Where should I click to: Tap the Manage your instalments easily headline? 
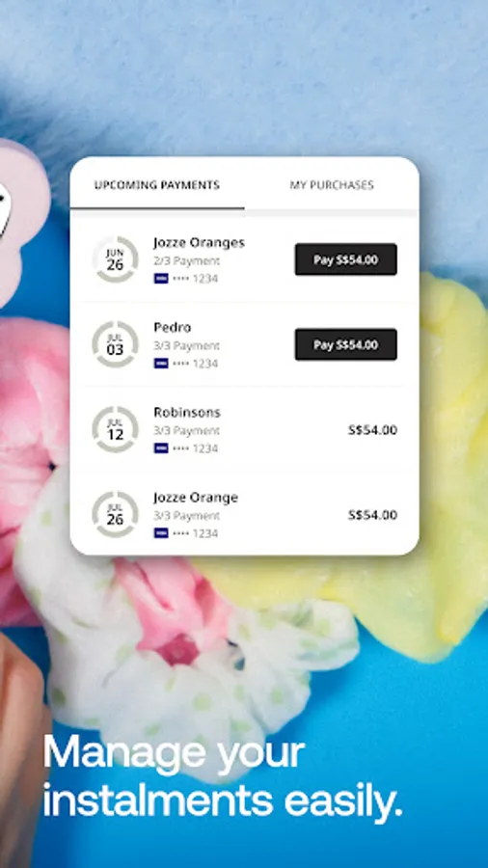tap(223, 776)
